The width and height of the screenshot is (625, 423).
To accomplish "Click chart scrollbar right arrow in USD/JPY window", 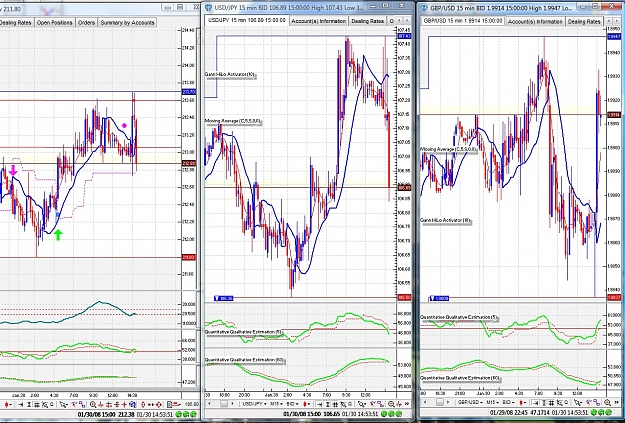I will pyautogui.click(x=232, y=404).
